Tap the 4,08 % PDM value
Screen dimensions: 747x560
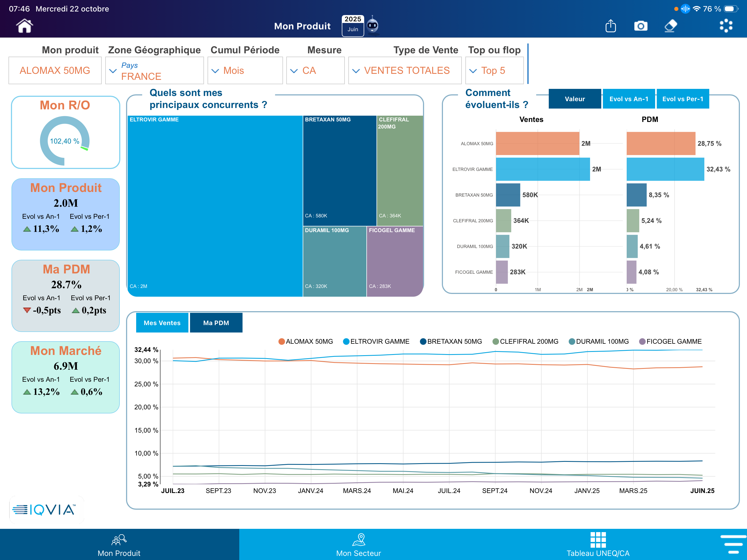coord(648,272)
